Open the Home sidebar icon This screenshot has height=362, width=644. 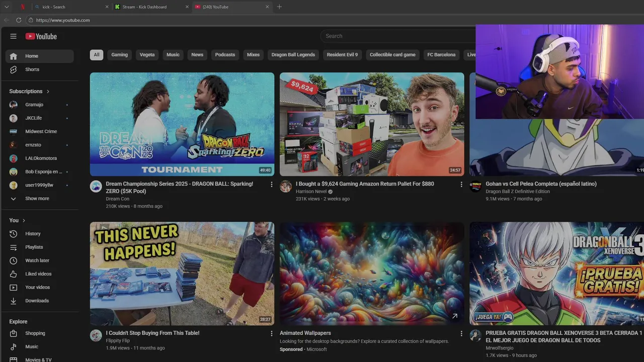(14, 56)
